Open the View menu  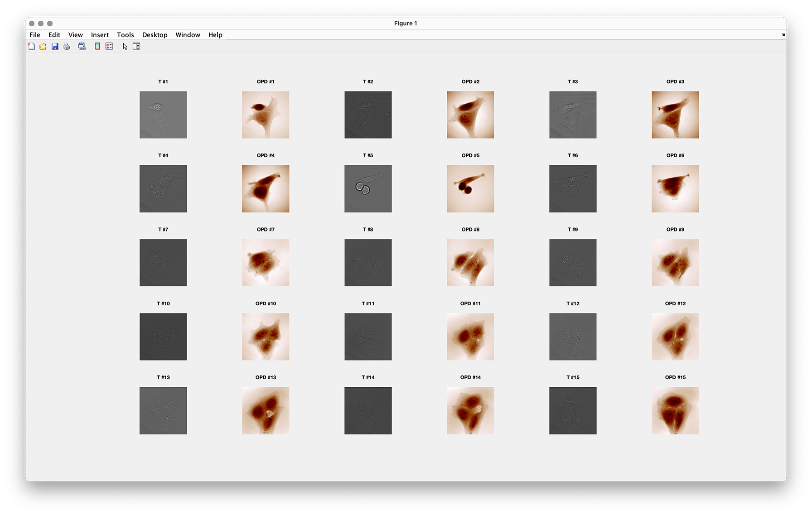[x=76, y=35]
